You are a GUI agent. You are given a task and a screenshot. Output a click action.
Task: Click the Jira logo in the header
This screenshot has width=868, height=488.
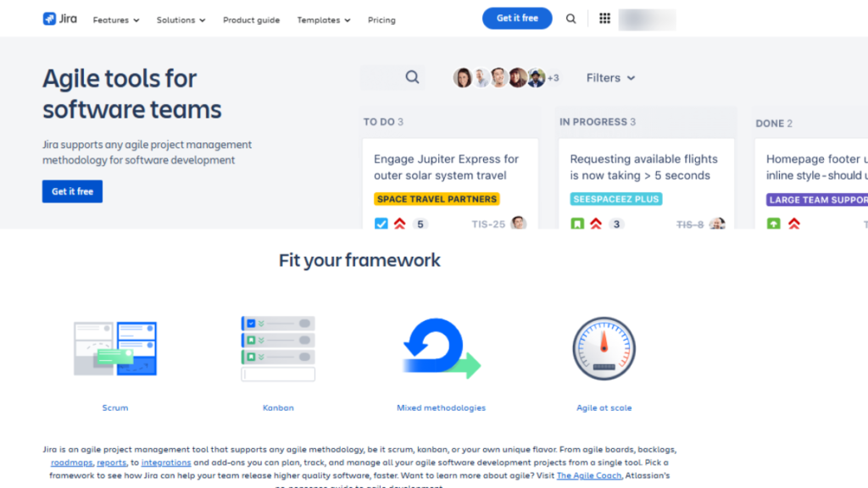tap(58, 18)
